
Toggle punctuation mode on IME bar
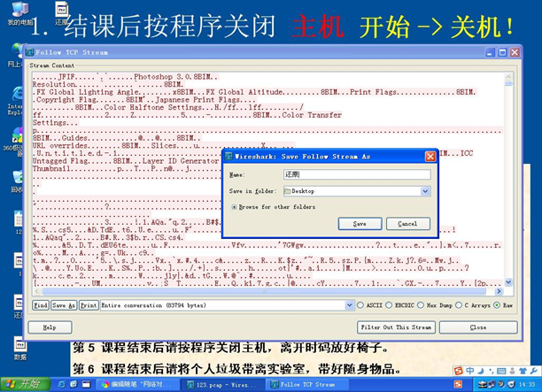coord(491,371)
